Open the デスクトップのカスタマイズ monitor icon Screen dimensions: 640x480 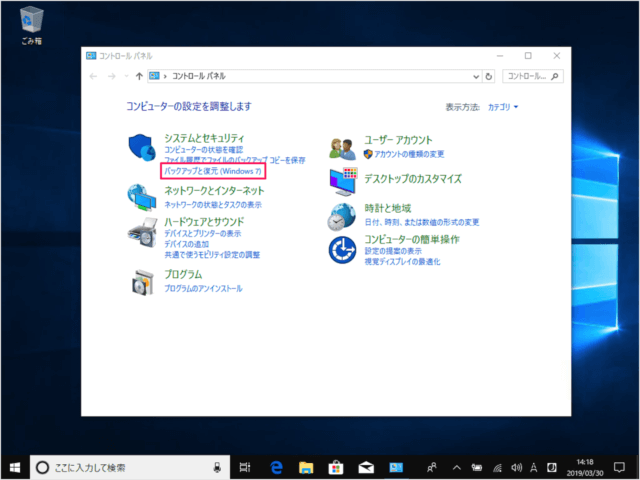tap(343, 181)
